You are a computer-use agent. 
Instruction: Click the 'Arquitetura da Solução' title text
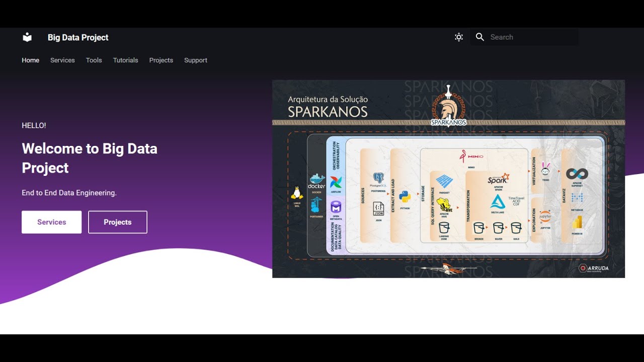(x=328, y=100)
